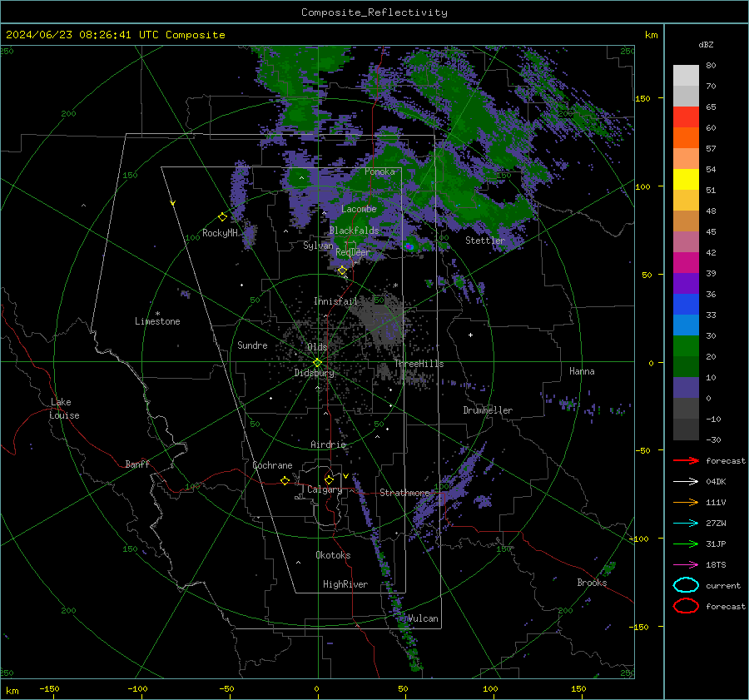Click the yellow diamond marker near RockyMH
Screen dimensions: 749x700
pos(222,217)
